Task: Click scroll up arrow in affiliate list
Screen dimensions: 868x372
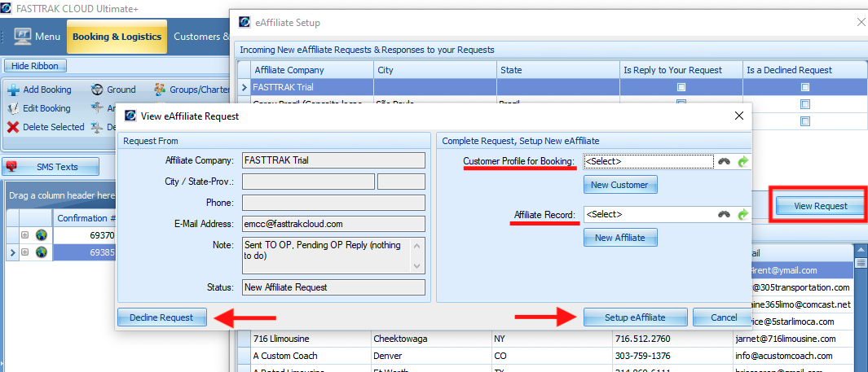Action: (862, 251)
